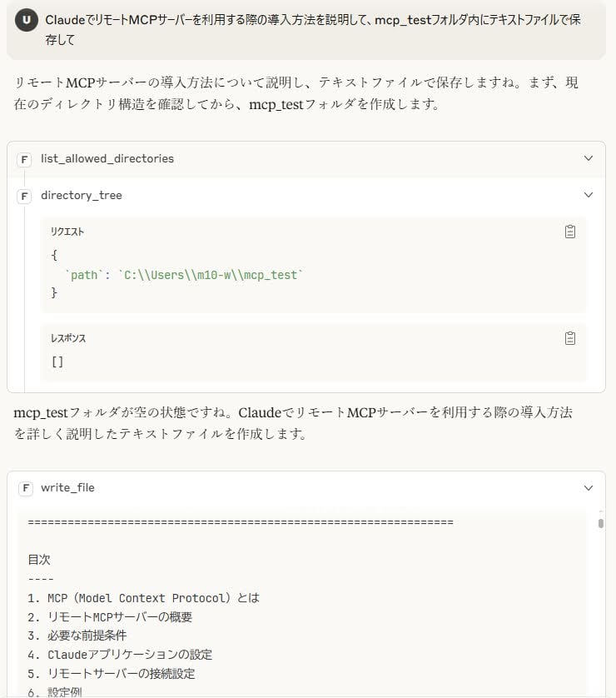Click the リクエスト section label
The height and width of the screenshot is (698, 616).
coord(67,232)
